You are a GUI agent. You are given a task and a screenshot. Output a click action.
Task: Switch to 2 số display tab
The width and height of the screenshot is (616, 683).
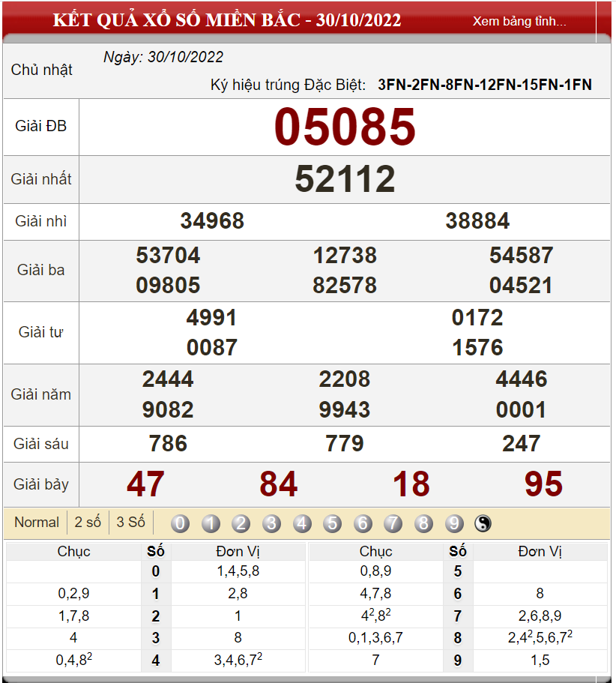point(88,522)
